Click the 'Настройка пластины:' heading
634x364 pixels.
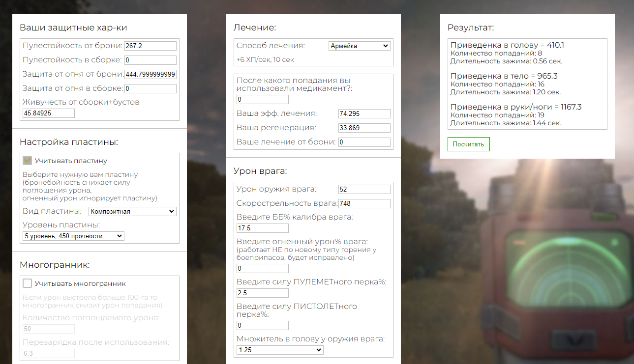click(x=69, y=142)
